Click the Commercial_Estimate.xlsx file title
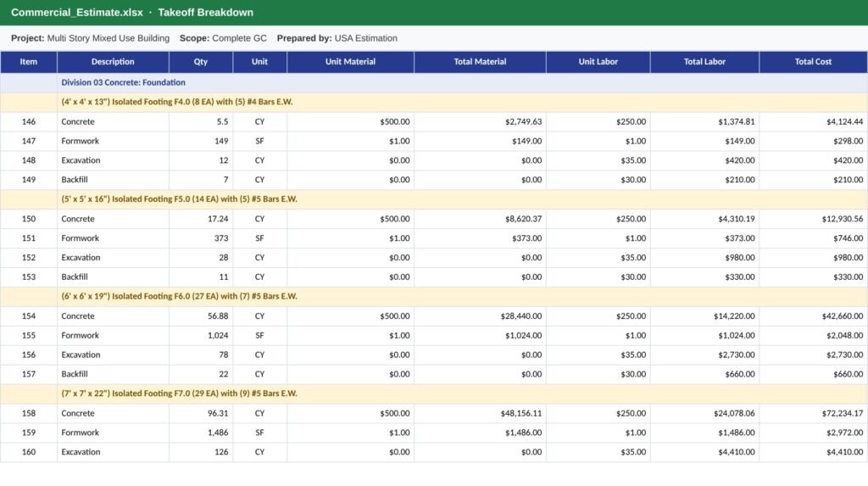868x486 pixels. coord(77,12)
